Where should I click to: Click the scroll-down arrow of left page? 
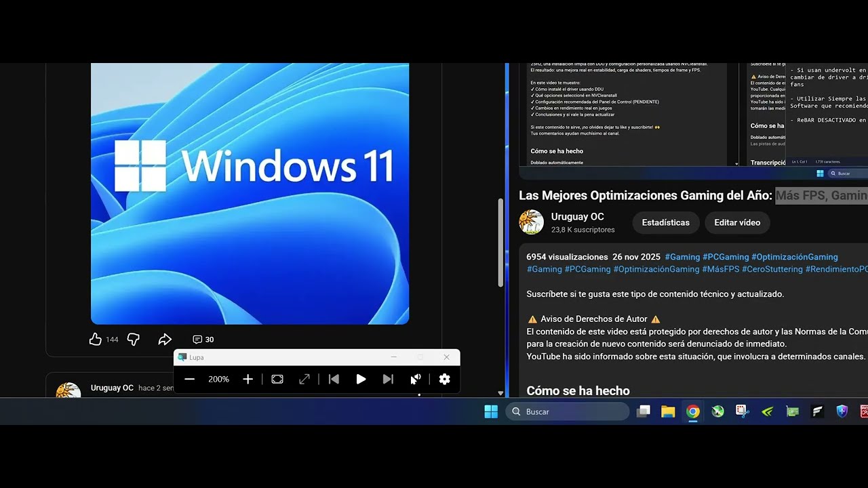pos(501,393)
